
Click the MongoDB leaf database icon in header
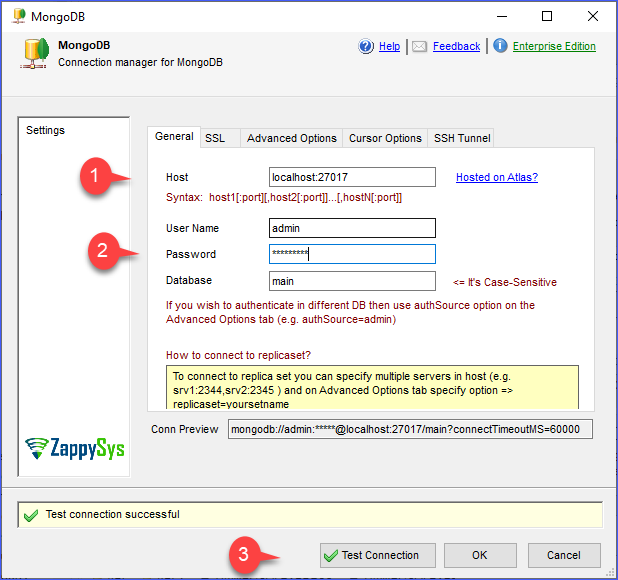[x=35, y=54]
